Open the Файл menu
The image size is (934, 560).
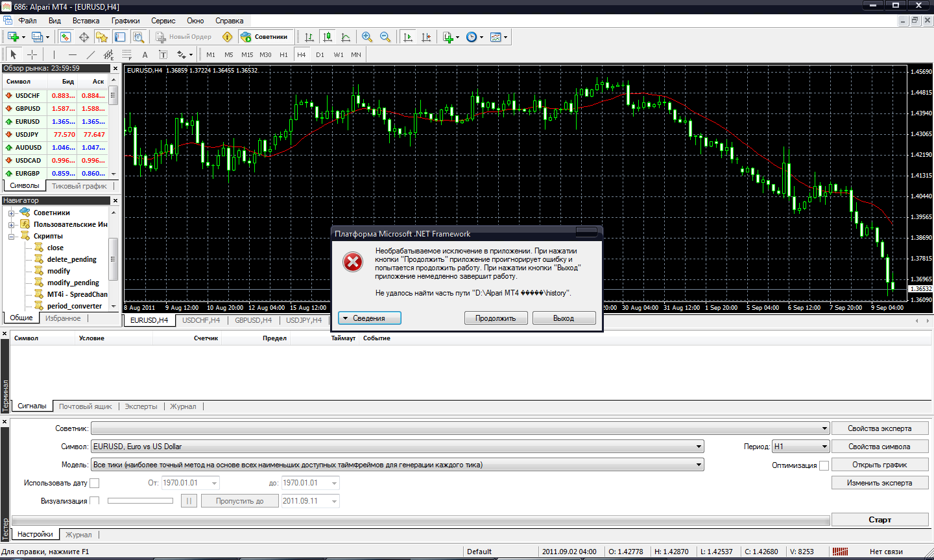click(x=27, y=21)
